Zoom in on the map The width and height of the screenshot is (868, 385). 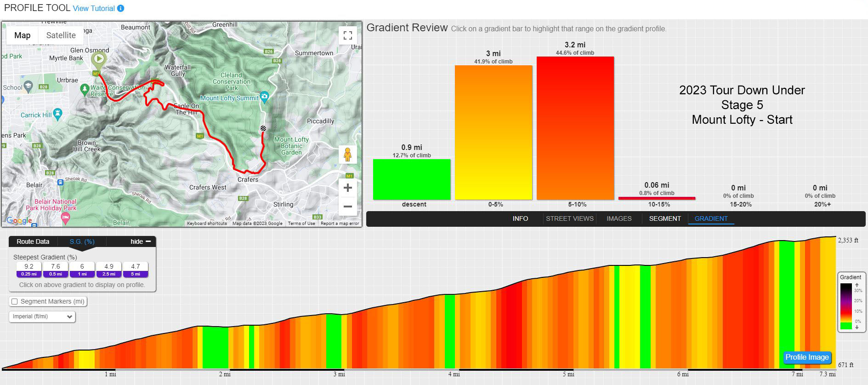pyautogui.click(x=348, y=188)
